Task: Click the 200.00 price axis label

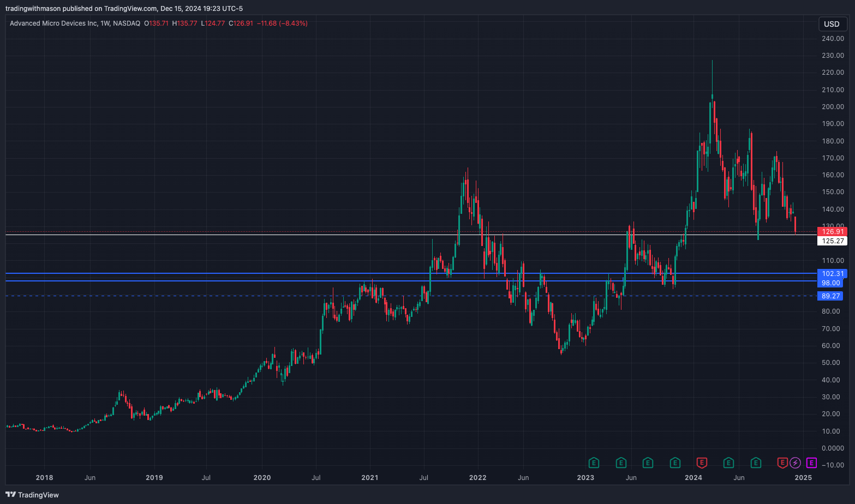Action: click(x=833, y=107)
